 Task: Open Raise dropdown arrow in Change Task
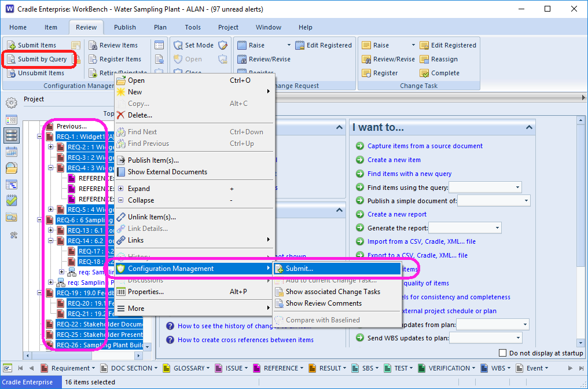(x=413, y=45)
